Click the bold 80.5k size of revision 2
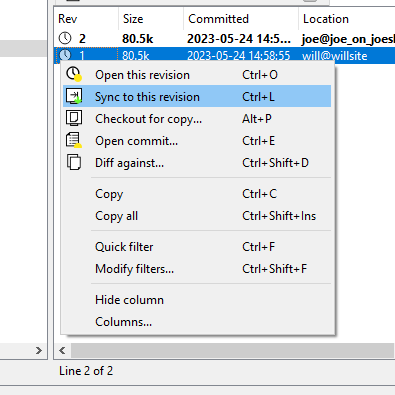This screenshot has height=395, width=395. tap(137, 39)
